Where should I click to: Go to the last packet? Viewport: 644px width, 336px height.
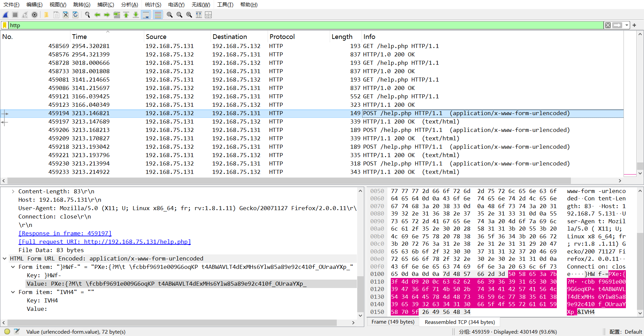click(x=136, y=15)
